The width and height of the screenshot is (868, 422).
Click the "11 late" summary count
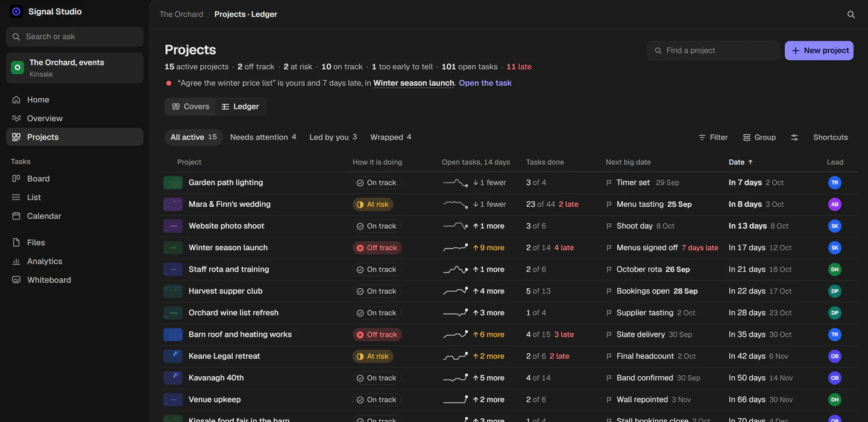click(519, 67)
